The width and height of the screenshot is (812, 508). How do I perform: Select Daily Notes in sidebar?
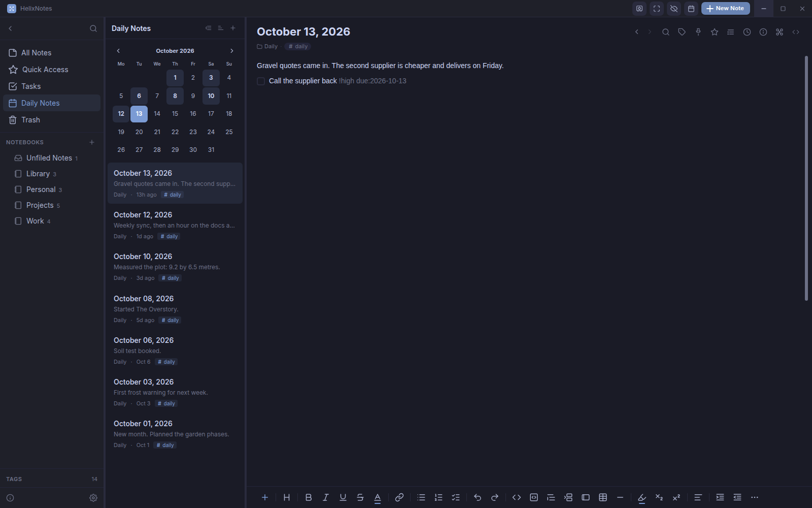click(x=52, y=103)
